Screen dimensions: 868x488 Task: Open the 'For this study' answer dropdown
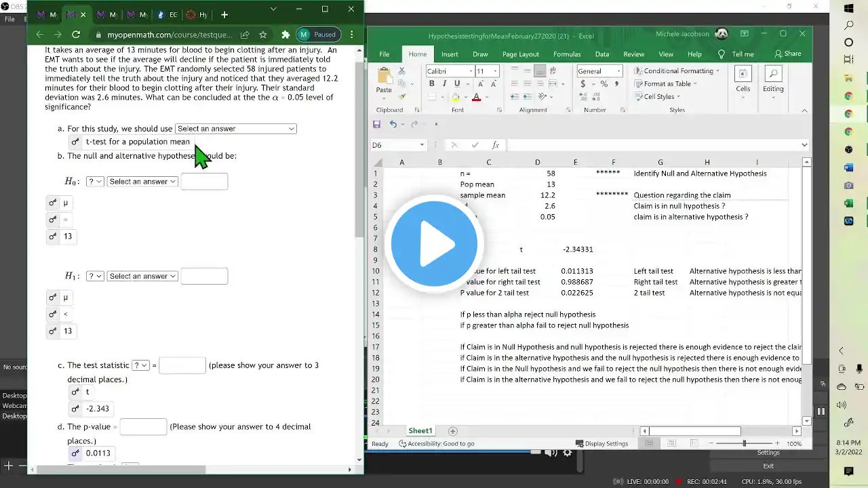(235, 129)
